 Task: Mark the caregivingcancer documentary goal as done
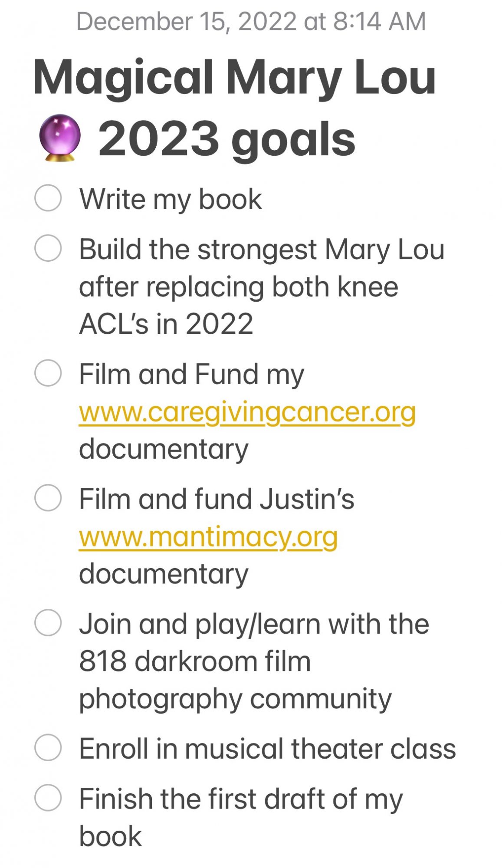tap(48, 373)
